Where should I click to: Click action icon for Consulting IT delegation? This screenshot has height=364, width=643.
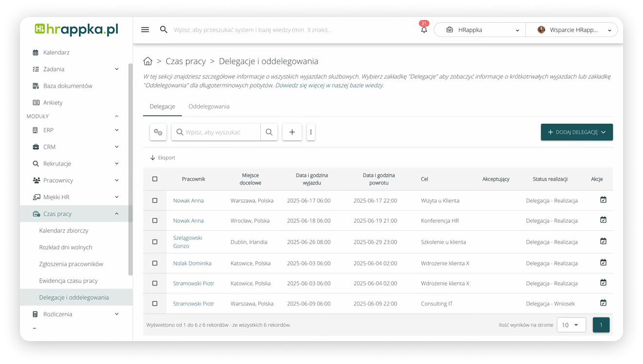coord(603,303)
